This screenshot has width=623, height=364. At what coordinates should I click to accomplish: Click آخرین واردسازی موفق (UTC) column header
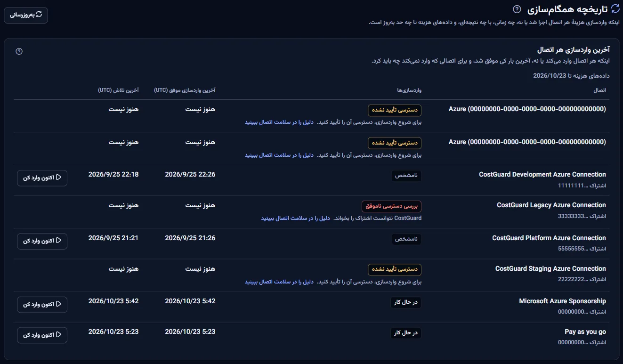185,90
